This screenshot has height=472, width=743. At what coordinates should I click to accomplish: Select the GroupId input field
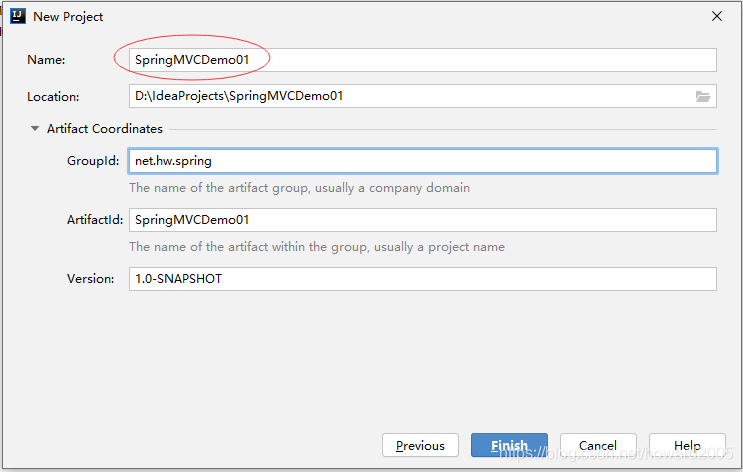point(423,161)
